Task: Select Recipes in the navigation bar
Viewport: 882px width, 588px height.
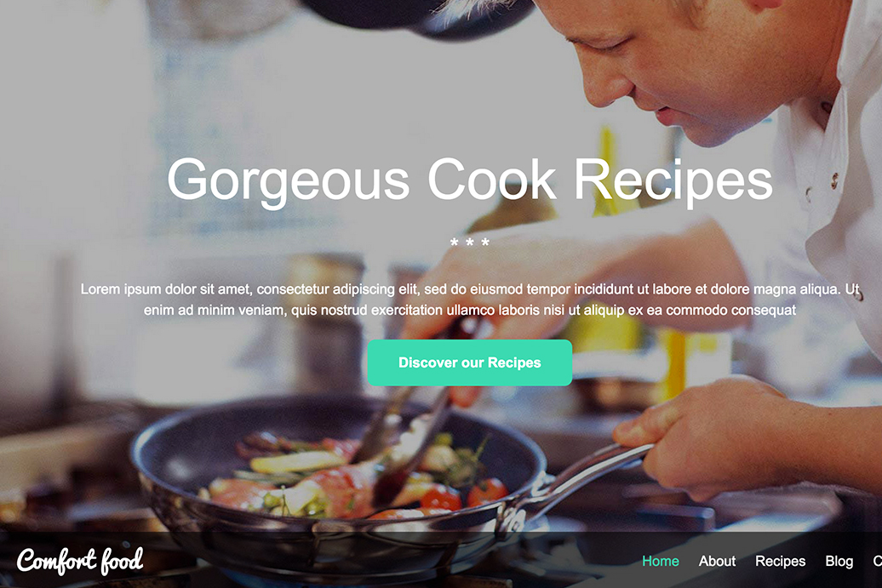Action: 780,561
